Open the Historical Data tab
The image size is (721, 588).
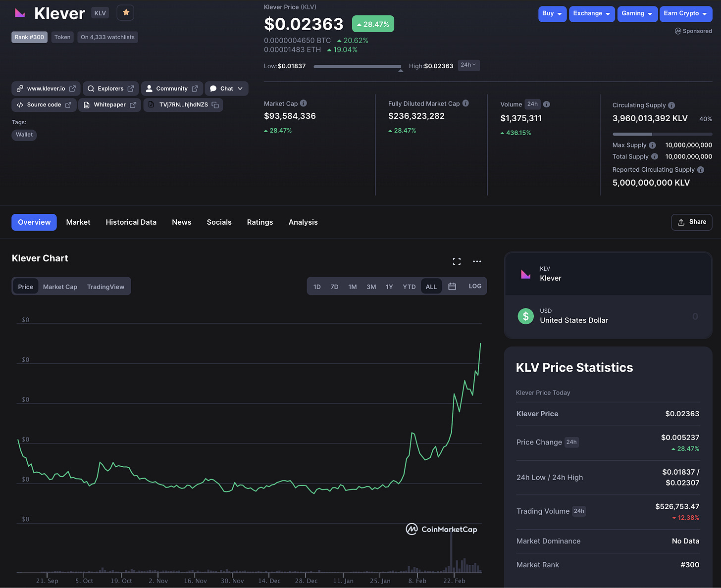131,222
